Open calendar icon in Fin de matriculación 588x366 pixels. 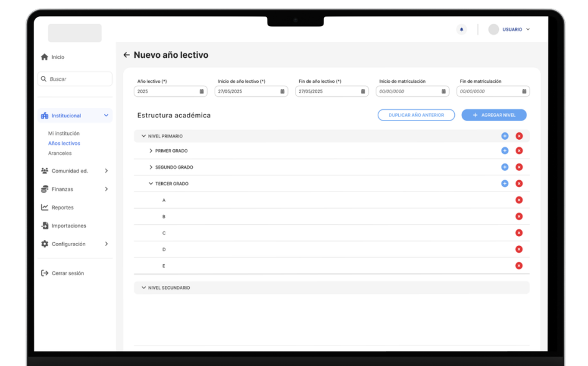(x=524, y=91)
